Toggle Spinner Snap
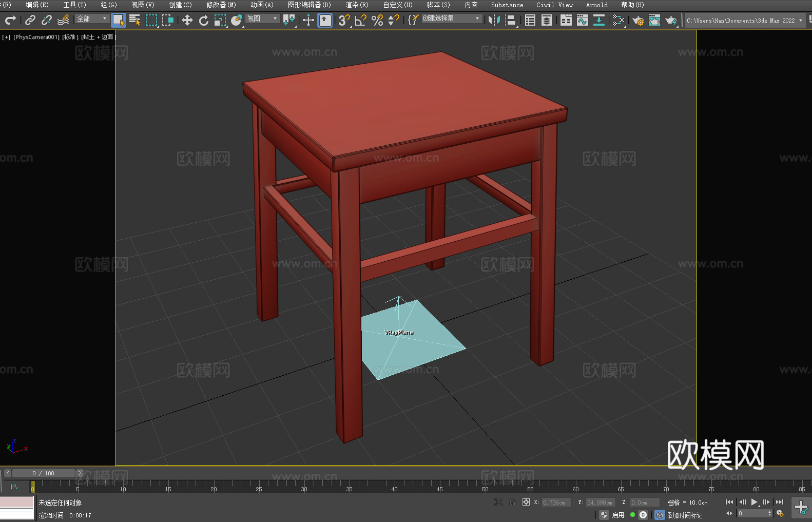Viewport: 812px width, 522px height. [394, 20]
